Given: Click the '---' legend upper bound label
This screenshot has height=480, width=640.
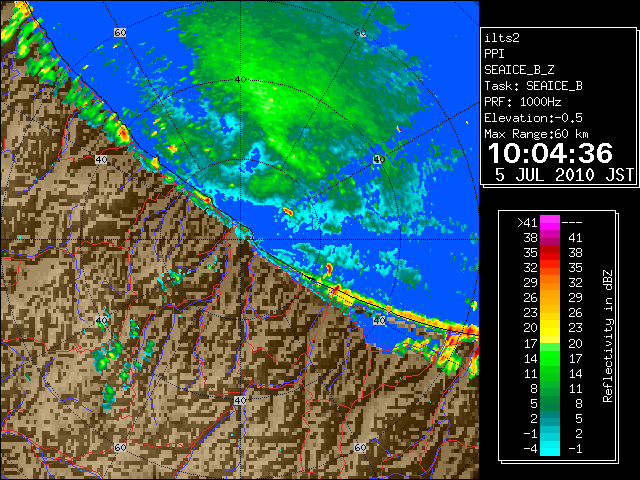Looking at the screenshot, I should (571, 222).
